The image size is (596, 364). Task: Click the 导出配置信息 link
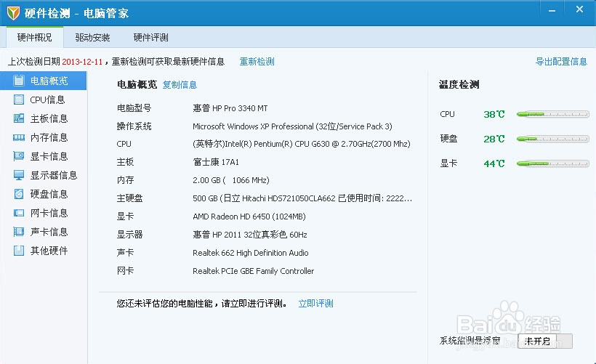[561, 62]
